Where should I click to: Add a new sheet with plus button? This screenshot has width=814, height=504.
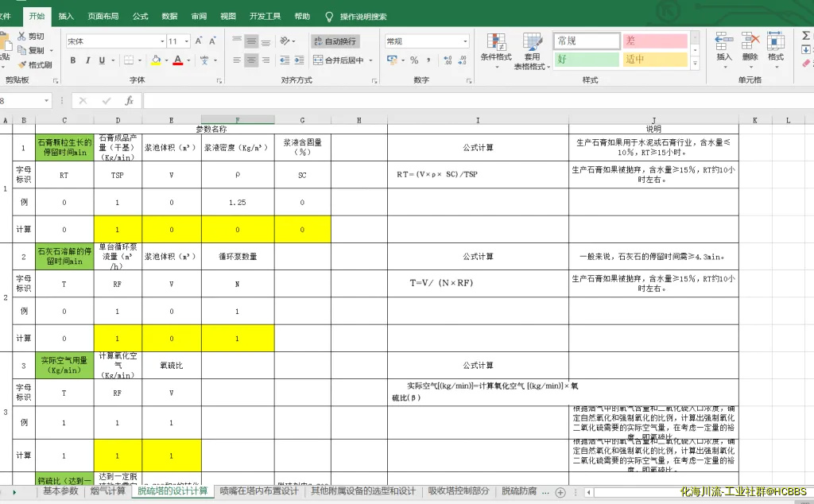tap(560, 492)
